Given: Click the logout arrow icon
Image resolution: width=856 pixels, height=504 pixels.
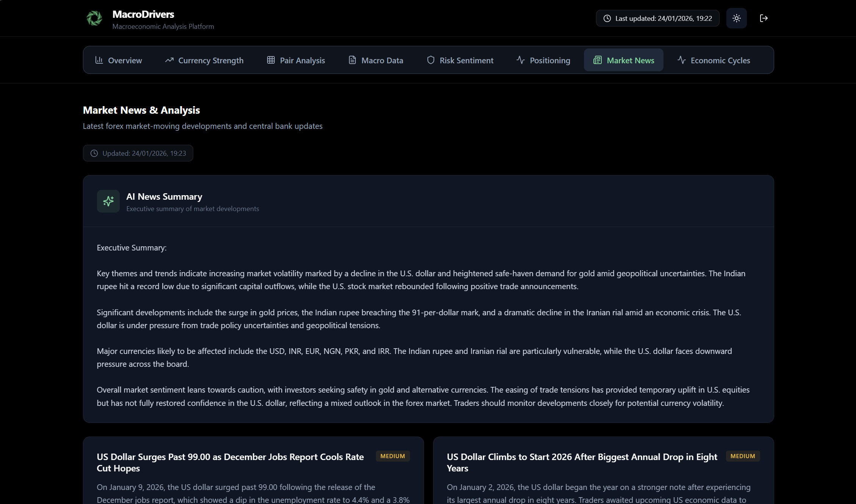Looking at the screenshot, I should pos(764,18).
